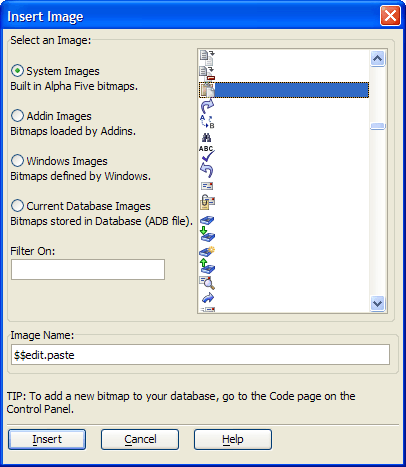Choose the ABC spell check image
This screenshot has width=406, height=467.
[x=207, y=153]
